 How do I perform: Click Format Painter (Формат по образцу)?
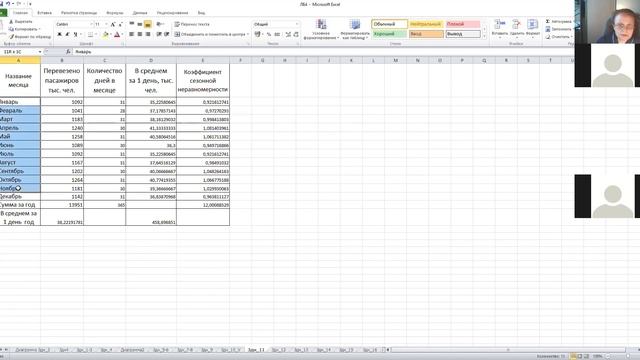click(31, 37)
